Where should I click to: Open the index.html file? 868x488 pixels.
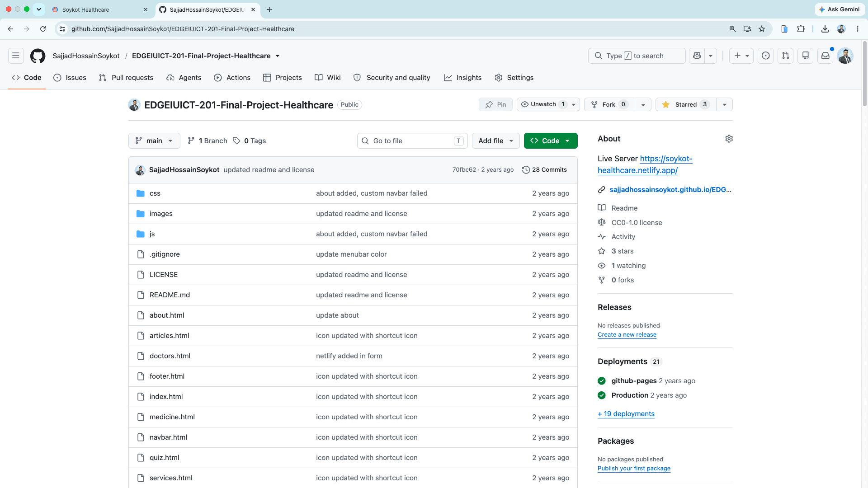(166, 397)
